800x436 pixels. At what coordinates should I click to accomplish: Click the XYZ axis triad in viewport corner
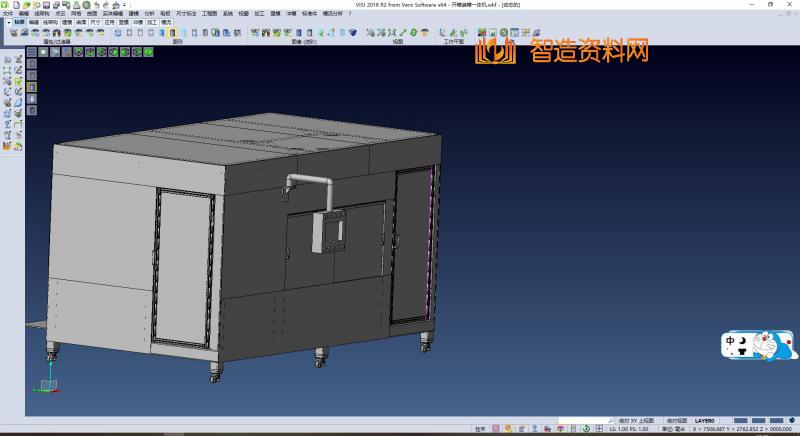[46, 387]
